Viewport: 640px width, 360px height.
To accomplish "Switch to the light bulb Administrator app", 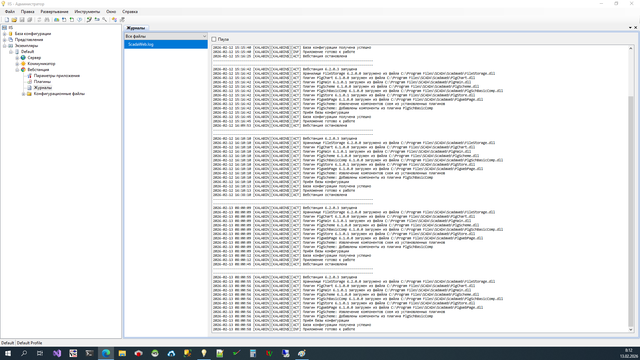I will point(204,353).
